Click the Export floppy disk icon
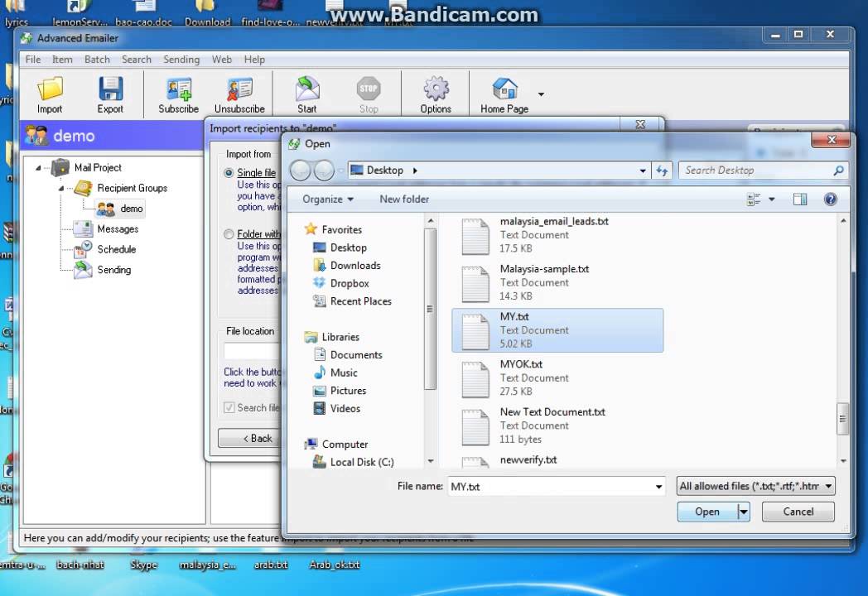 pyautogui.click(x=110, y=89)
